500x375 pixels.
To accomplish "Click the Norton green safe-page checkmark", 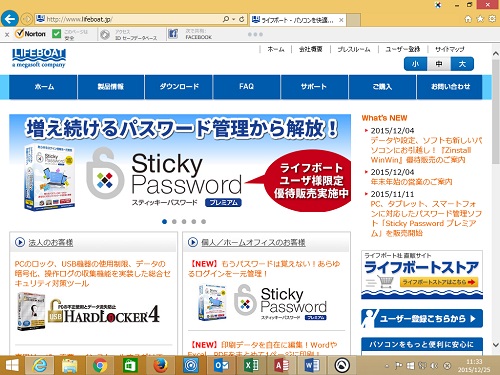I will coord(56,34).
